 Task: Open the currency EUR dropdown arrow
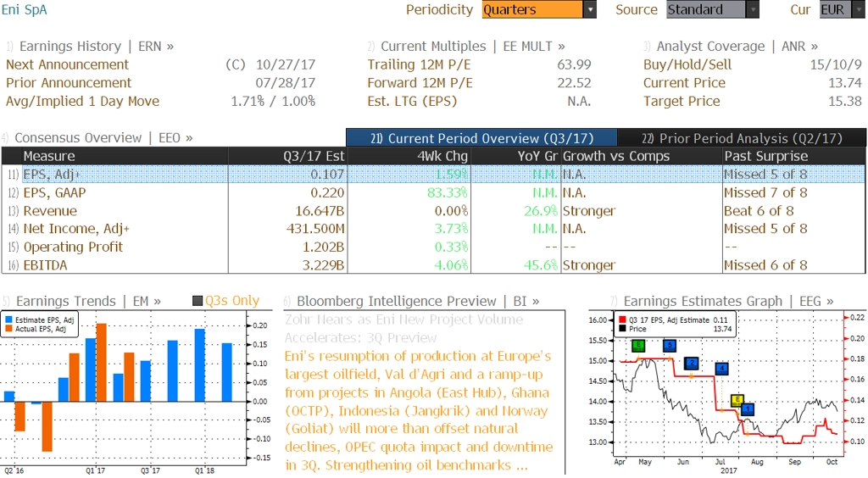(x=859, y=9)
